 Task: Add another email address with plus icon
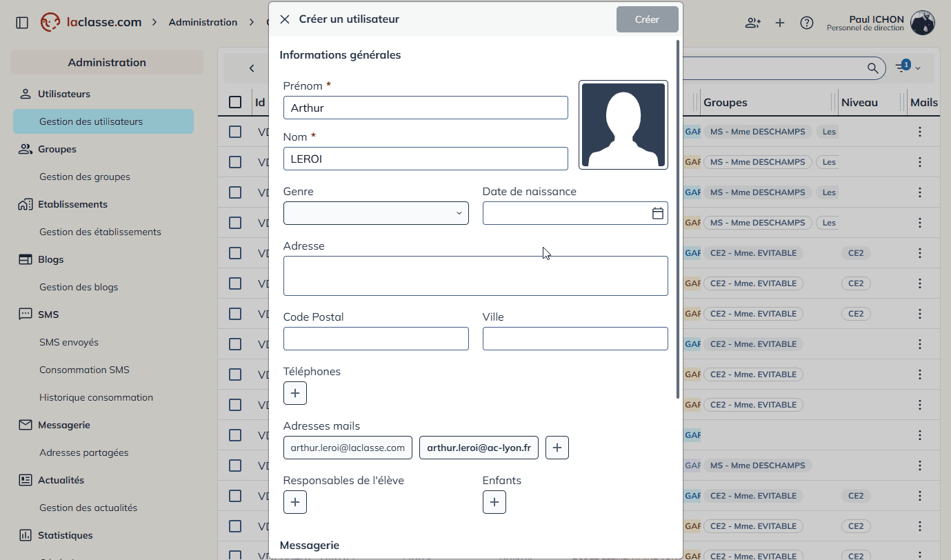tap(557, 448)
